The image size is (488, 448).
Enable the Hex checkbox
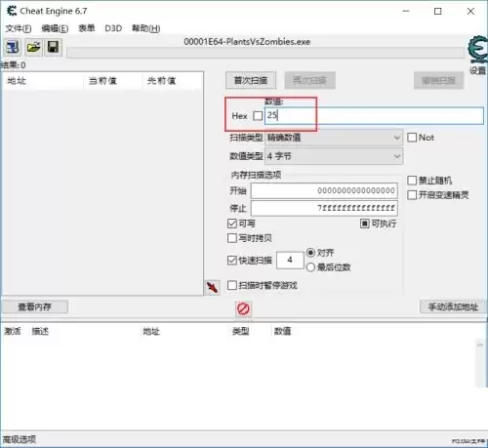pos(258,116)
